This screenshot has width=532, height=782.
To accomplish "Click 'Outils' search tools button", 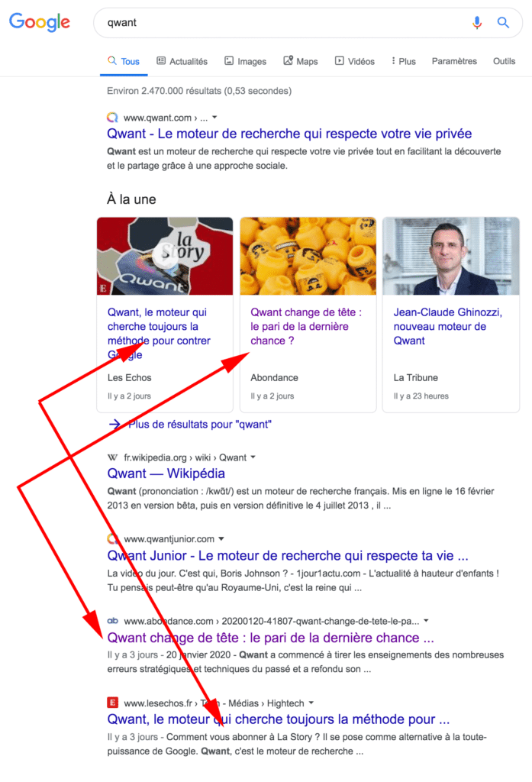I will coord(504,61).
